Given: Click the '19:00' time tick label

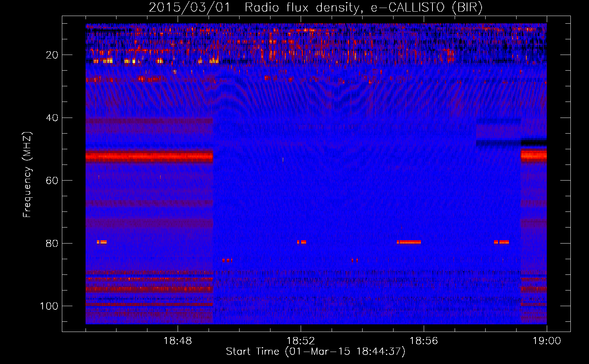Looking at the screenshot, I should [547, 341].
